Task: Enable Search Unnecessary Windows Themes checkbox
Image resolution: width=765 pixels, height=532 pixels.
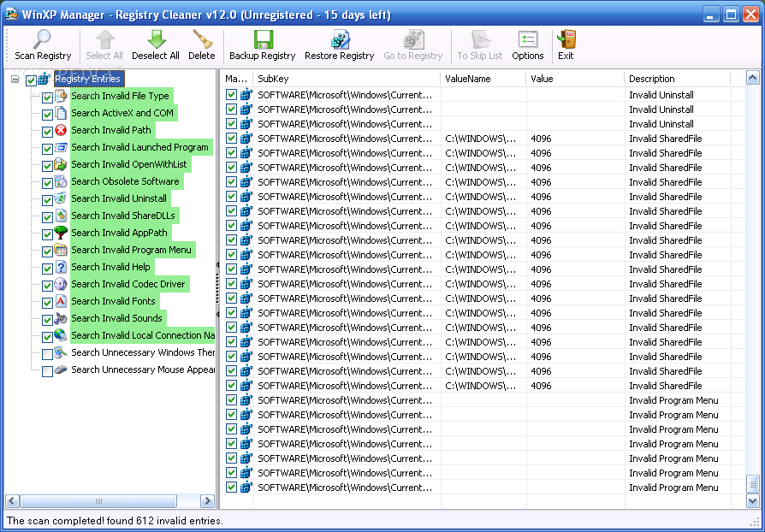Action: 47,354
